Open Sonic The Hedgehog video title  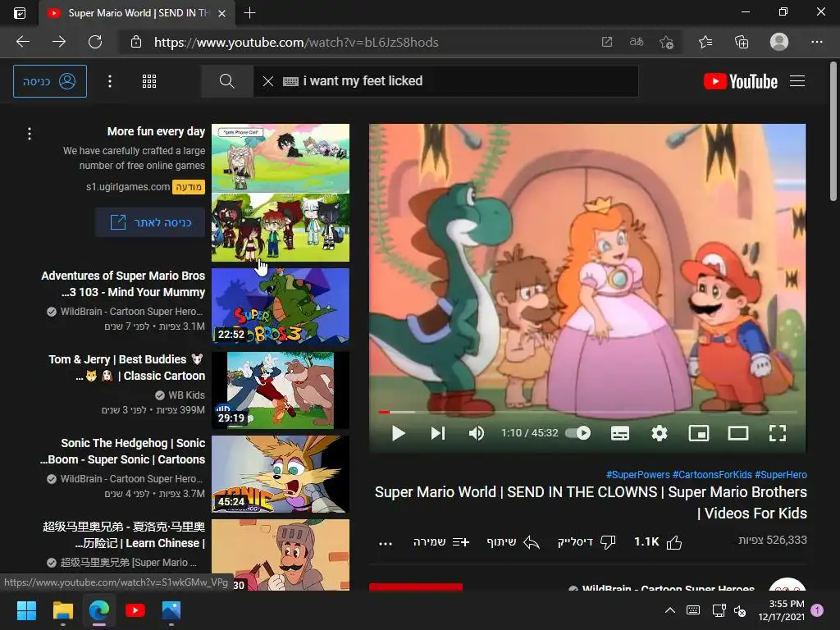pos(123,451)
